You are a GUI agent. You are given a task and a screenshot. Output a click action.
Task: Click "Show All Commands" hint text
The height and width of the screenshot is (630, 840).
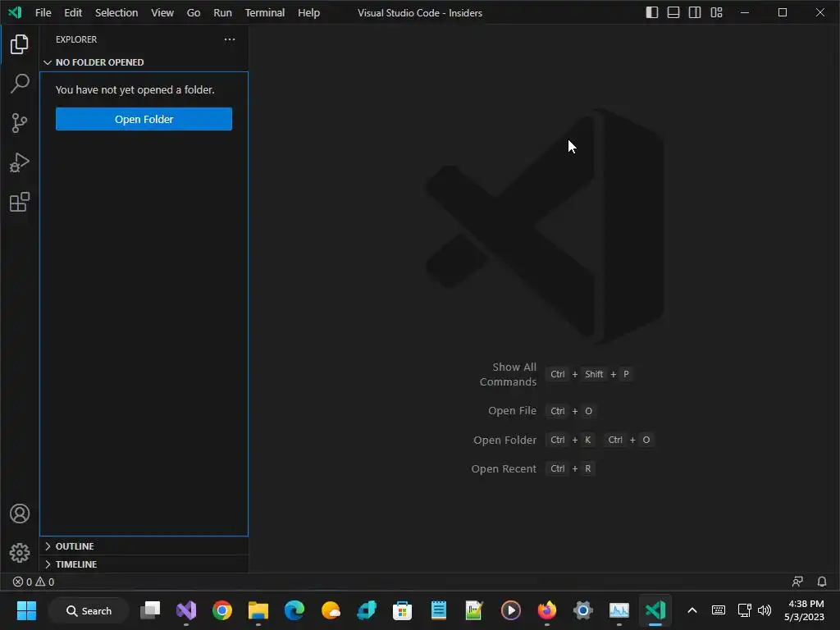click(508, 374)
